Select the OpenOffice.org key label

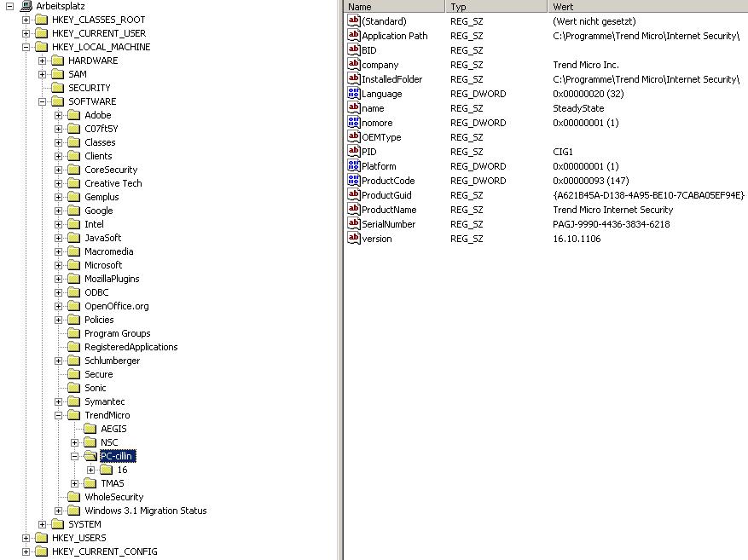pos(117,307)
